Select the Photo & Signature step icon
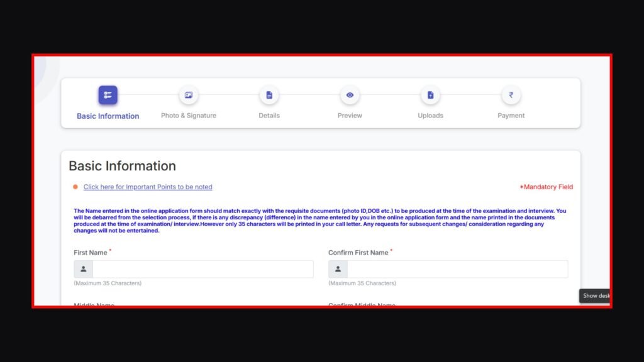 [188, 96]
